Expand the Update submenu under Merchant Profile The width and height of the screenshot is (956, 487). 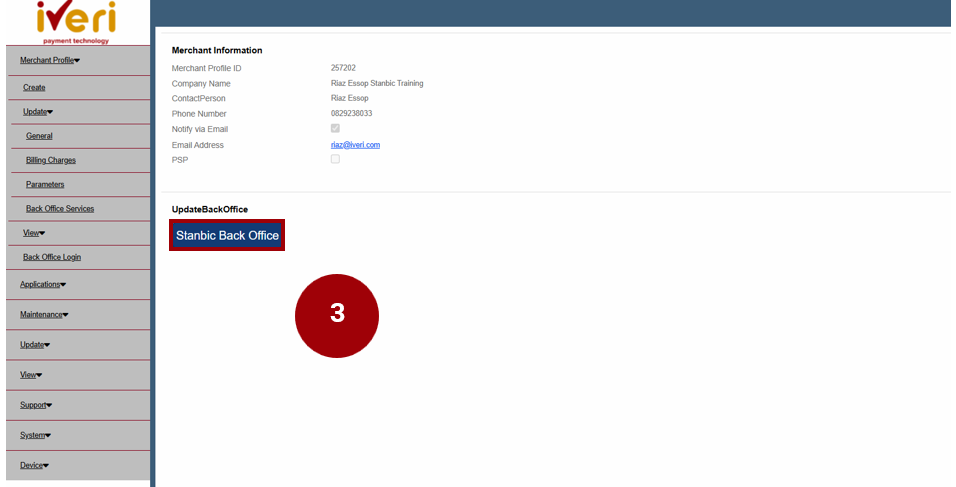click(38, 112)
